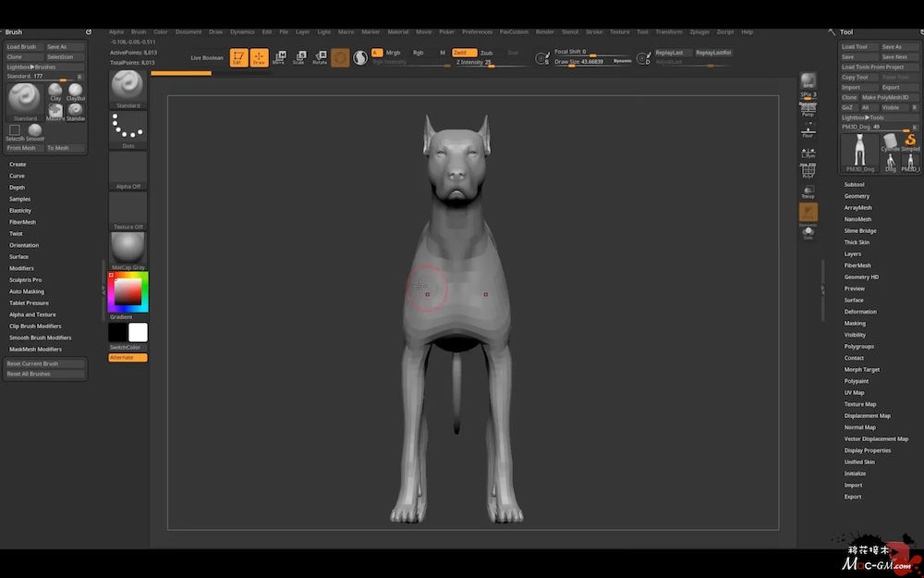Open the Stroke menu

[593, 32]
